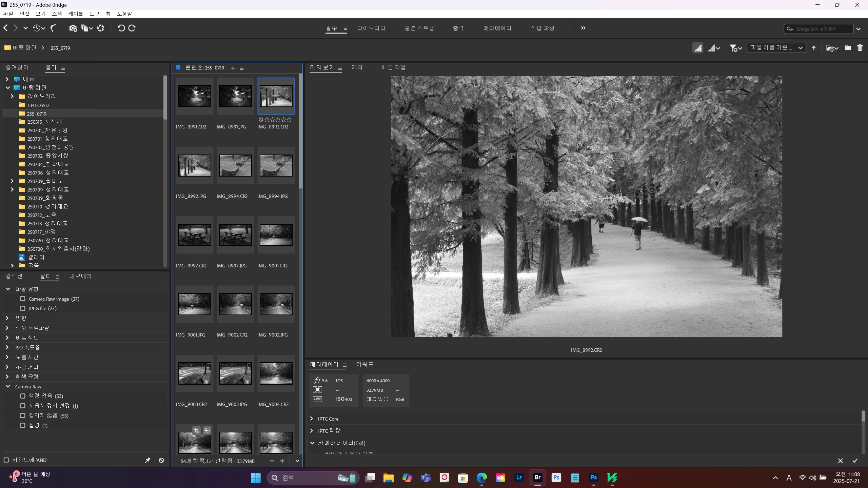Check the JPEG file filter checkbox
Viewport: 868px width, 488px height.
(23, 308)
